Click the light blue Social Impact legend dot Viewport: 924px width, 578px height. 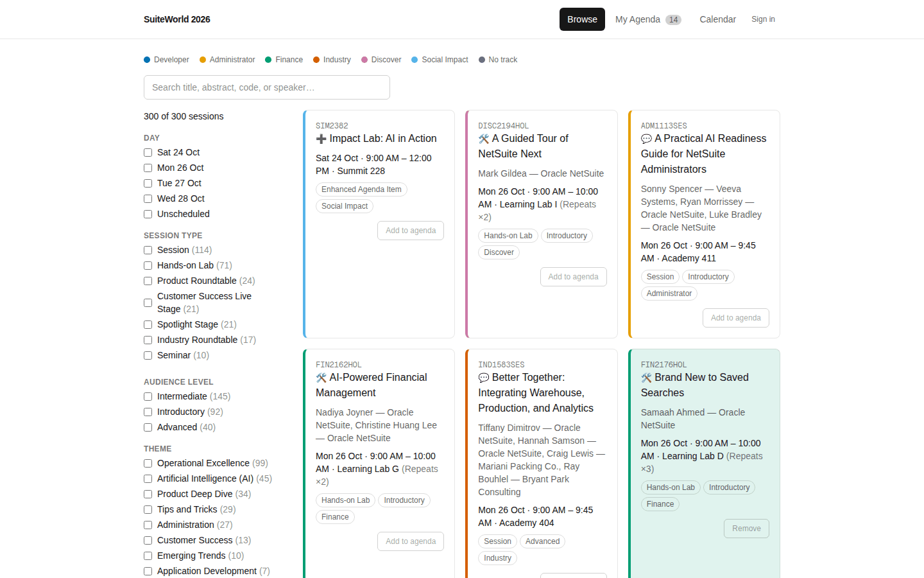(415, 60)
